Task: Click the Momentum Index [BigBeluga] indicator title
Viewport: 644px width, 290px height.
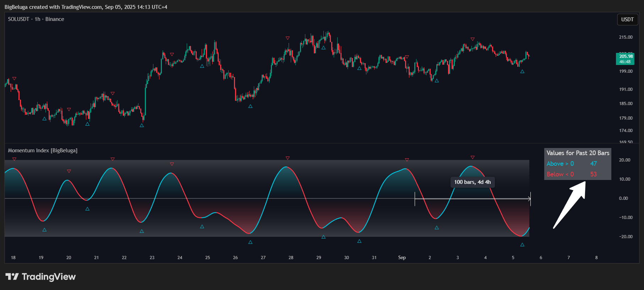Action: point(43,151)
